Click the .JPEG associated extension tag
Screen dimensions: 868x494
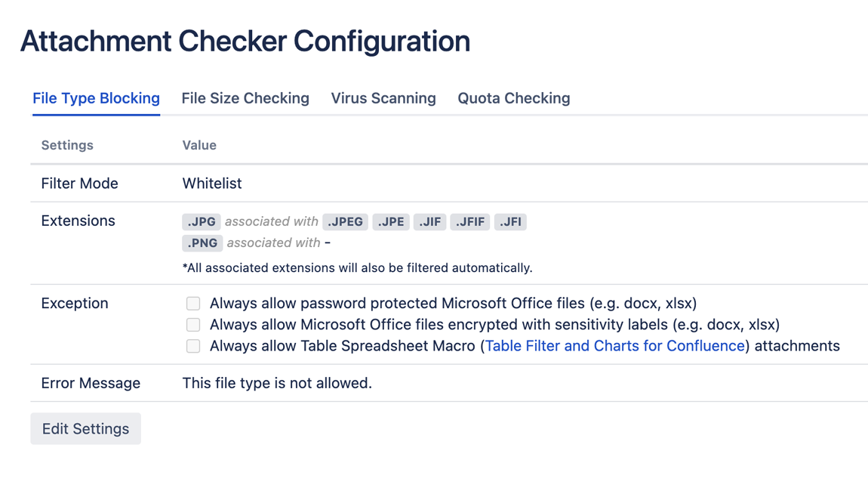(345, 222)
